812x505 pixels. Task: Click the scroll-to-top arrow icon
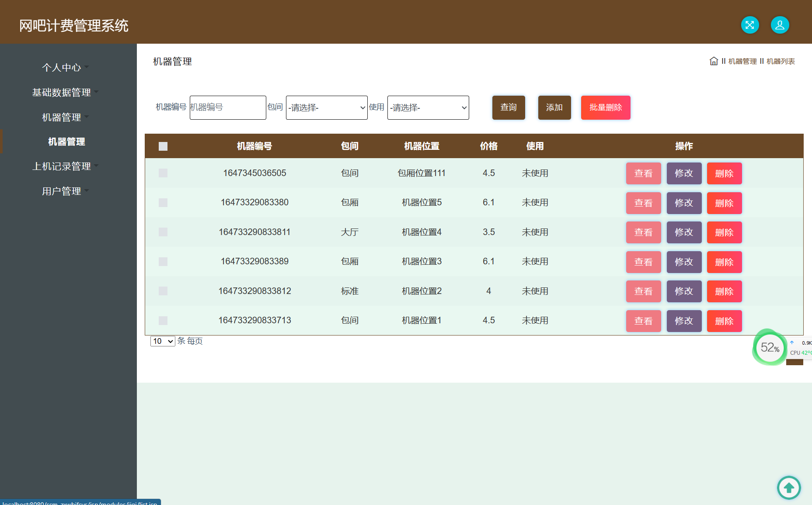pyautogui.click(x=788, y=487)
